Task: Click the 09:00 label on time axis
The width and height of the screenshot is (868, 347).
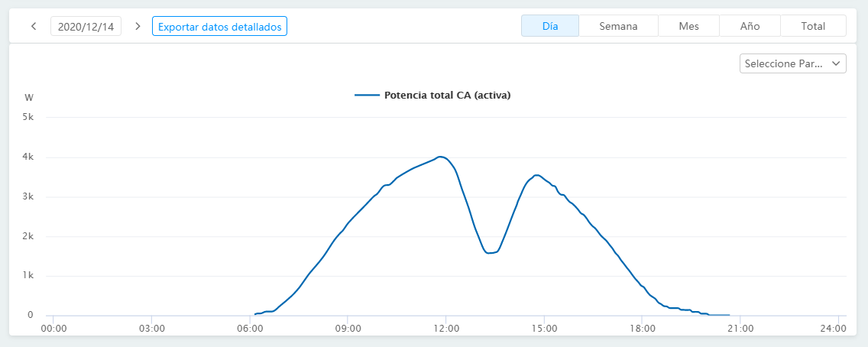Action: pyautogui.click(x=348, y=329)
